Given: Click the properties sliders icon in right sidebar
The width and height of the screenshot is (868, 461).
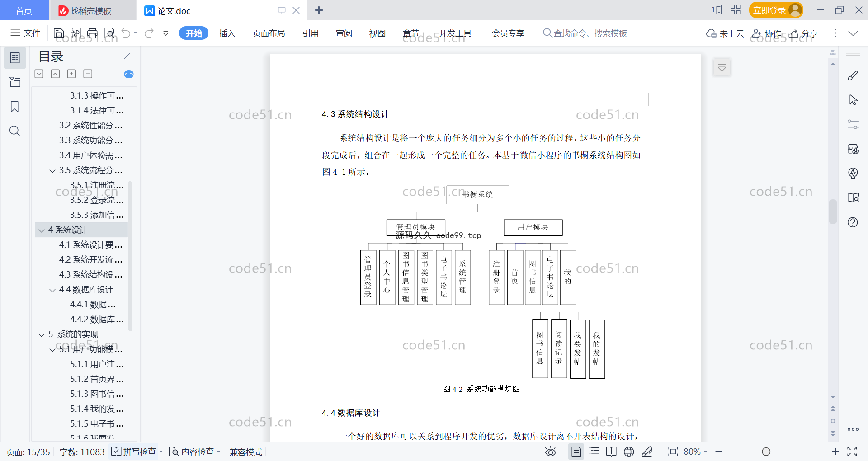Looking at the screenshot, I should 853,124.
